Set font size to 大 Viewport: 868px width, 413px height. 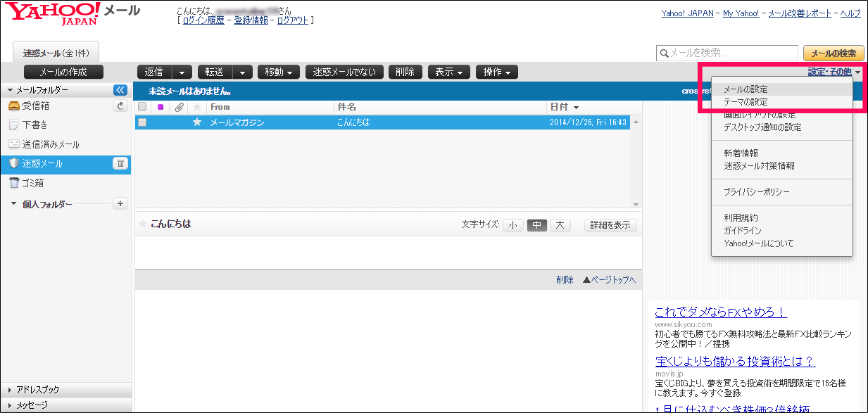560,225
